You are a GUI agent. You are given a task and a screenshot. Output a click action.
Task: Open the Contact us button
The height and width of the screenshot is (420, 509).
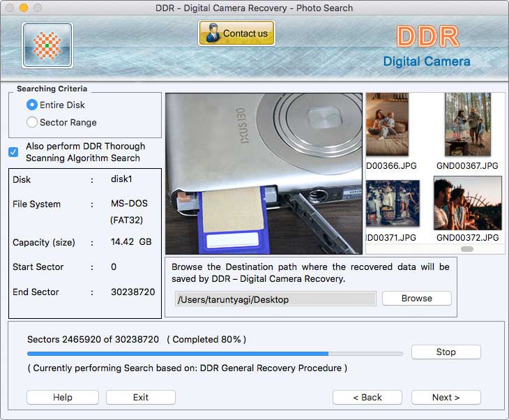(236, 33)
